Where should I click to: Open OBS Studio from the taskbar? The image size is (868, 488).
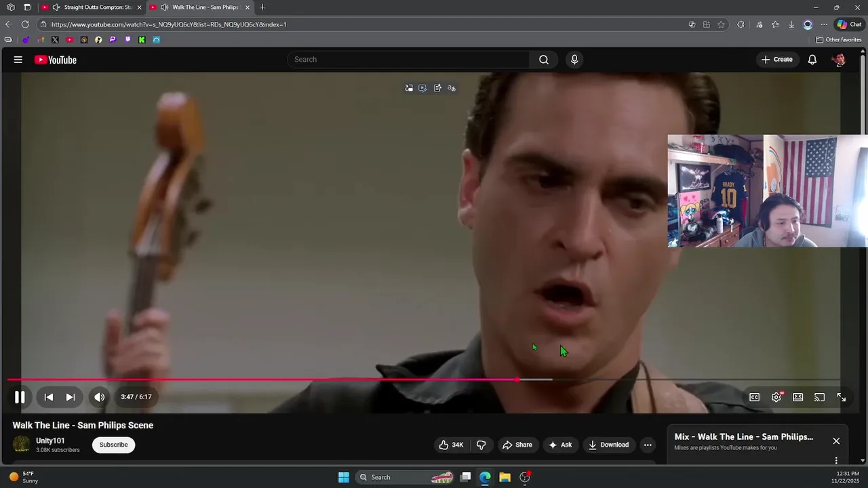[525, 477]
